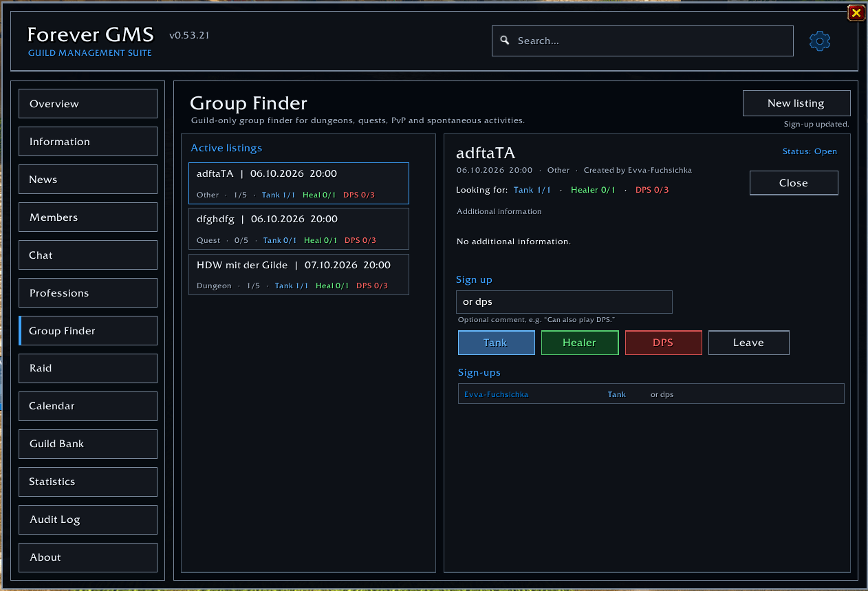Screen dimensions: 868x591
Task: Open the Raid section
Action: click(88, 368)
